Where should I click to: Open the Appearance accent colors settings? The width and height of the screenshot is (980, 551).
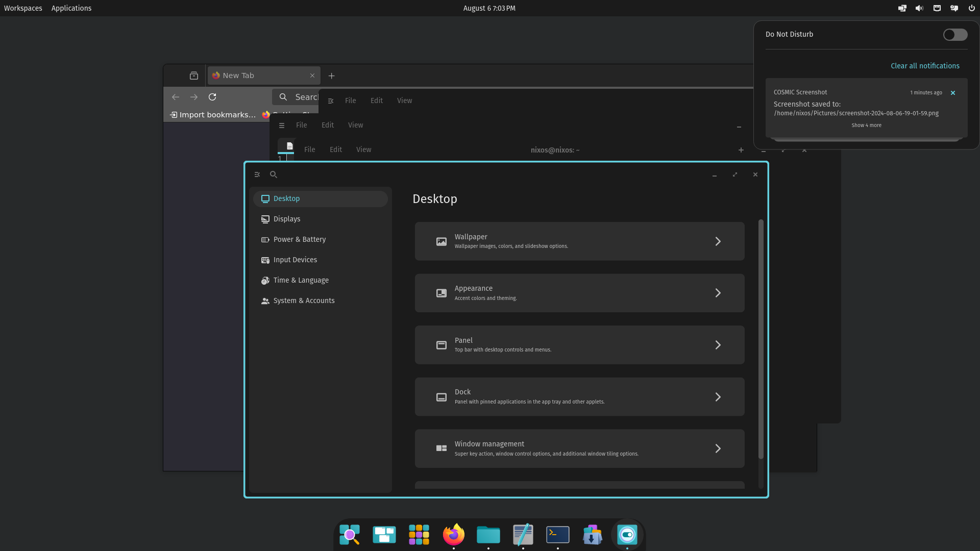(x=579, y=293)
